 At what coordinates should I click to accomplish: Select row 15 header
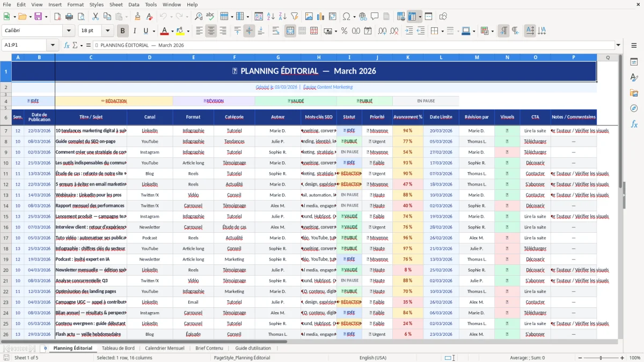(x=6, y=217)
